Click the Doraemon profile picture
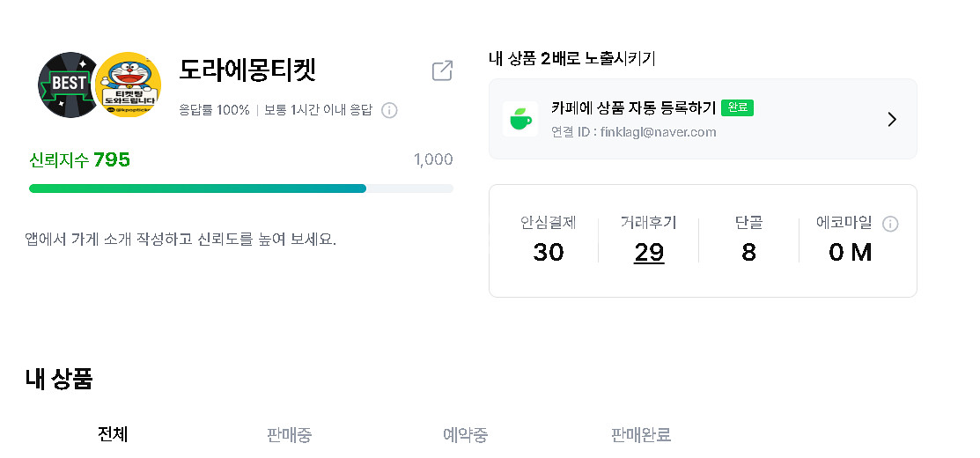 pyautogui.click(x=129, y=85)
